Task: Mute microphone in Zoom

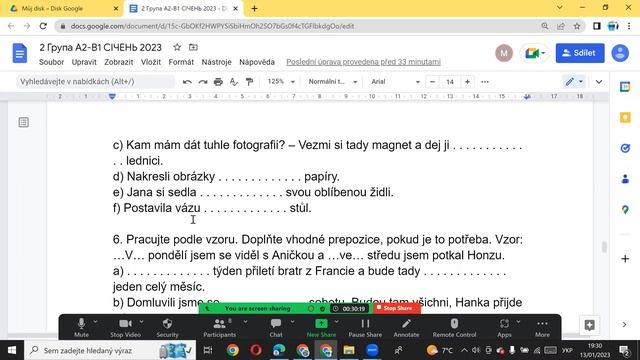Action: click(81, 328)
